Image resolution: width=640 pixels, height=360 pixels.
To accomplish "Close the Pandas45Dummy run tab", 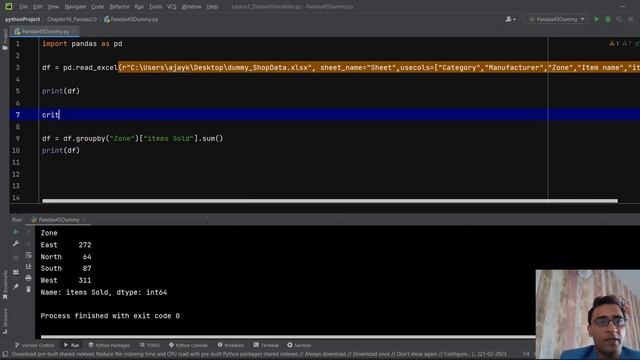I will pos(84,220).
